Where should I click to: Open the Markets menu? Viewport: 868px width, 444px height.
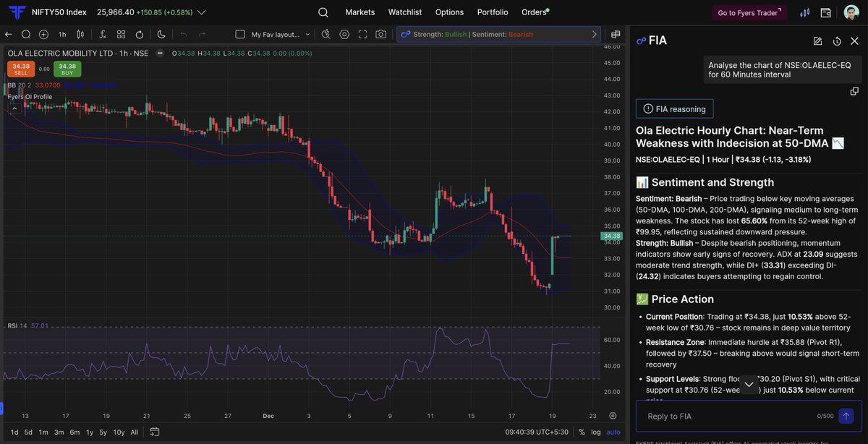pyautogui.click(x=360, y=12)
